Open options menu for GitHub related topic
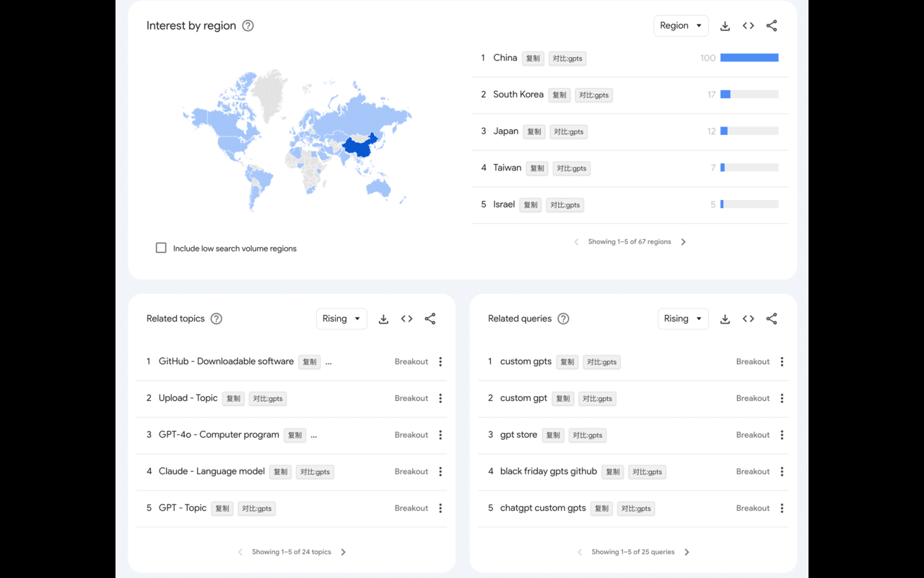The width and height of the screenshot is (924, 578). click(x=440, y=361)
